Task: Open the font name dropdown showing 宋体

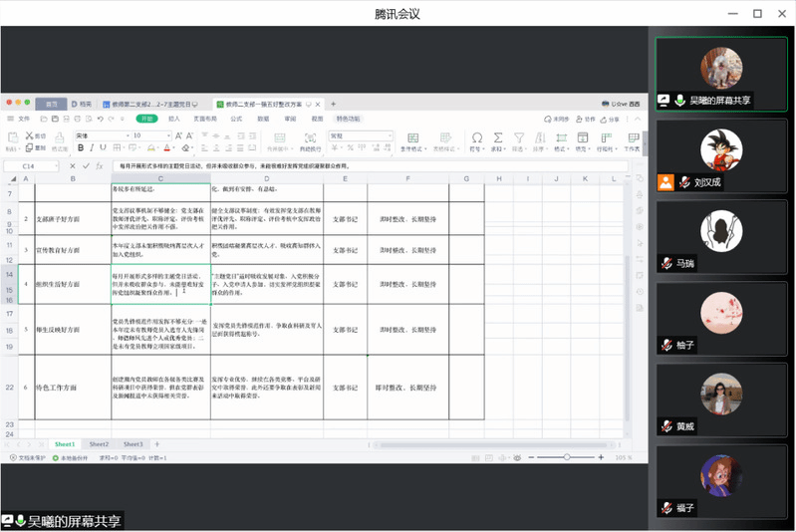Action: (x=99, y=135)
